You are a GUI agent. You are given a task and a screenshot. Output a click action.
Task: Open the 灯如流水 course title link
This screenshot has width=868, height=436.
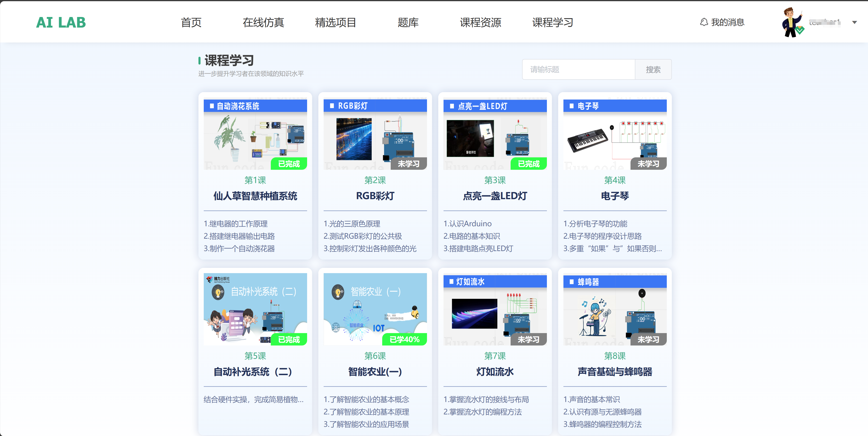point(495,372)
